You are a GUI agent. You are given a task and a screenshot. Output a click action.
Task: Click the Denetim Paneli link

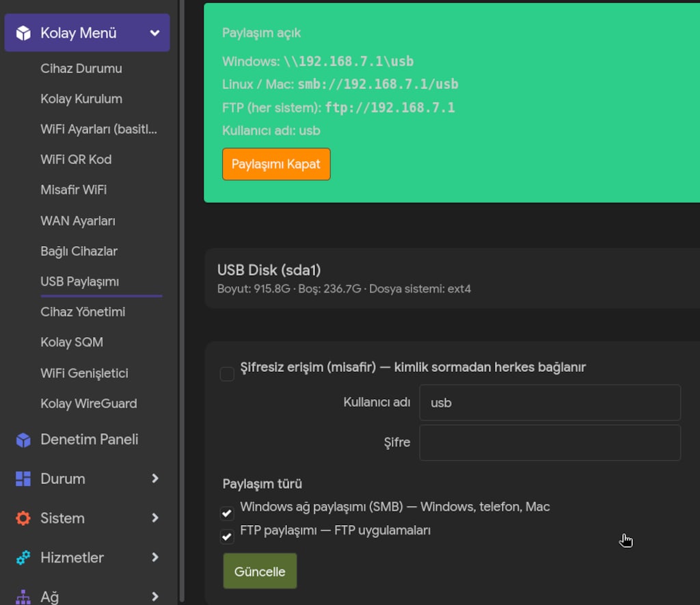click(x=90, y=440)
